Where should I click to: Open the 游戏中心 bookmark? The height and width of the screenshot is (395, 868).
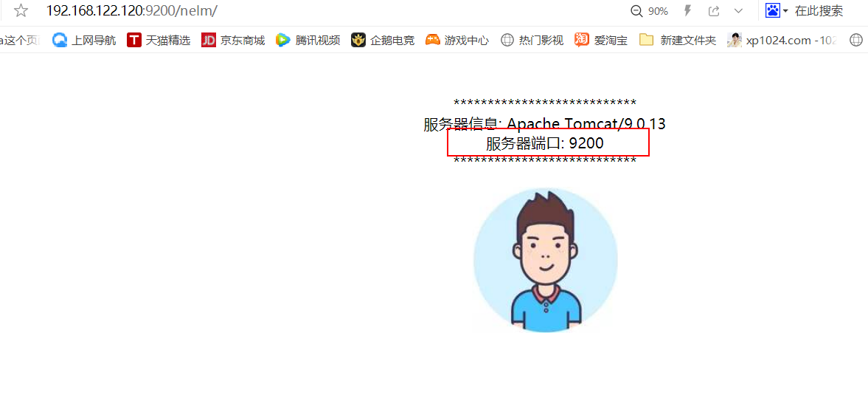pos(457,40)
